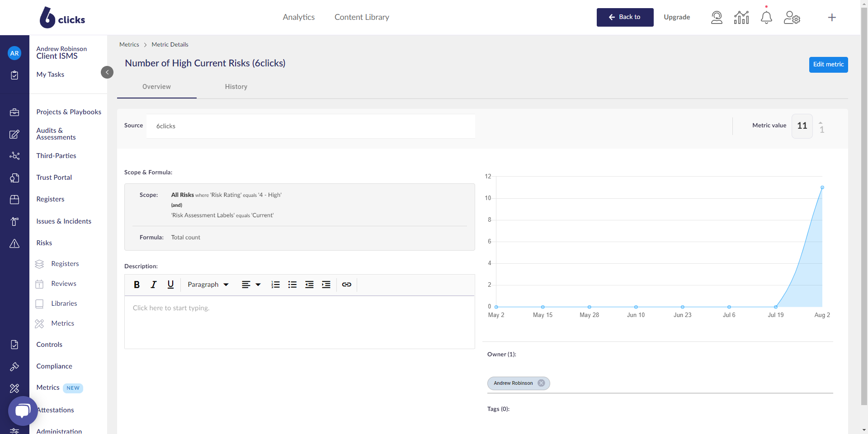Remove the Andrew Robinson owner chip
Viewport: 868px width, 434px height.
[x=541, y=383]
